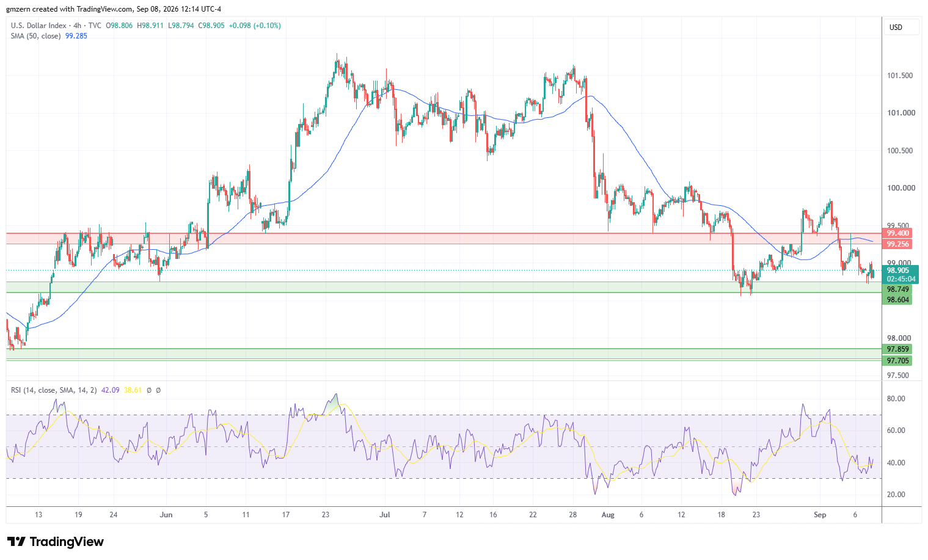Click the 100.000 price axis label
Image resolution: width=928 pixels, height=560 pixels.
click(901, 188)
